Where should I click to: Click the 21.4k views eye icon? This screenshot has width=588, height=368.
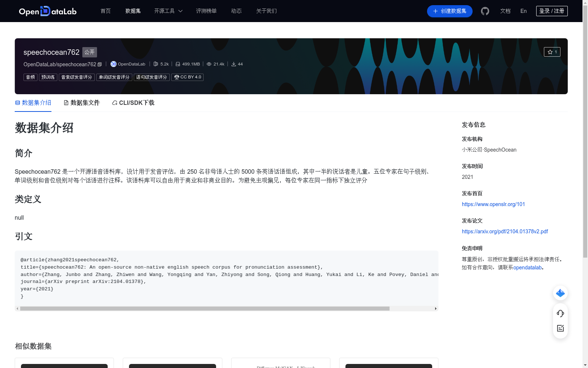coord(209,64)
